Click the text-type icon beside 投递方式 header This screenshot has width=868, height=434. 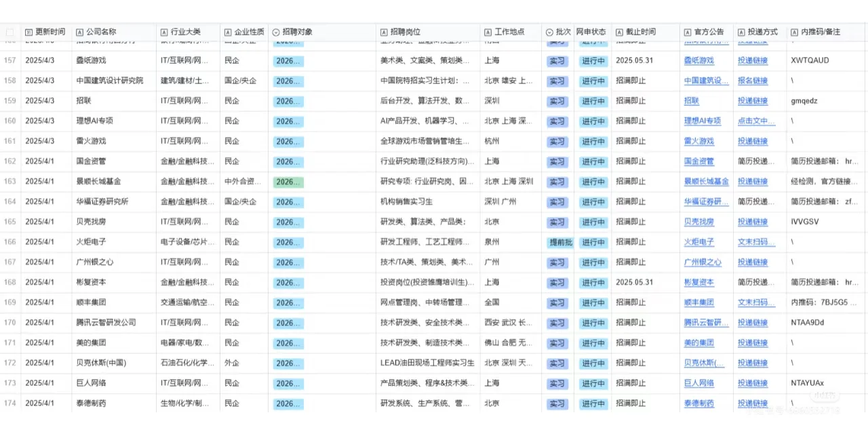(x=741, y=32)
